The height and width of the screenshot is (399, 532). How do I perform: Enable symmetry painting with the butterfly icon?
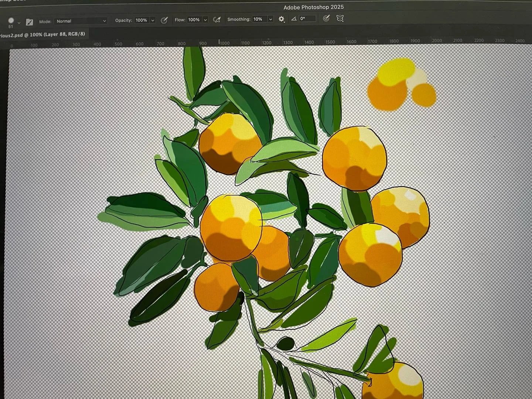[340, 18]
